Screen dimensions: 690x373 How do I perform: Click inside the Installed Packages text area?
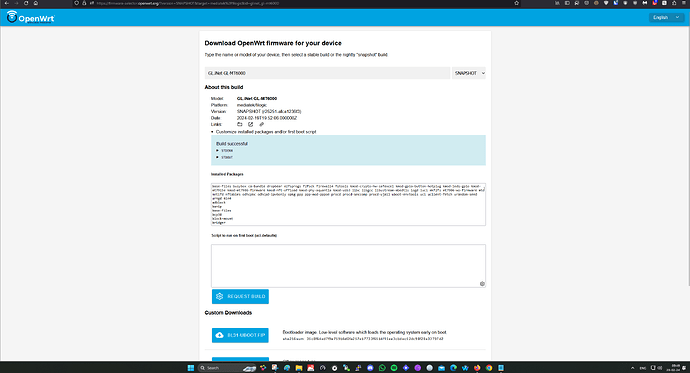tap(349, 205)
